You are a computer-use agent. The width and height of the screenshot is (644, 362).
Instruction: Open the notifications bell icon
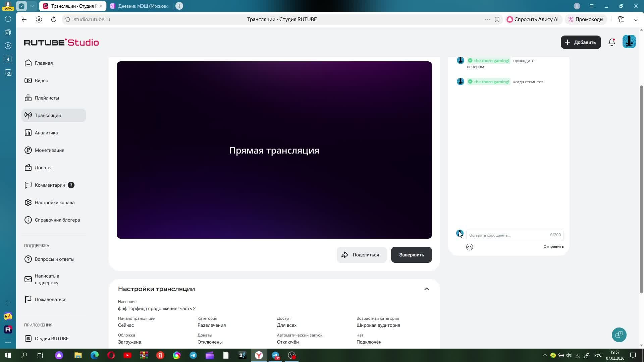pyautogui.click(x=611, y=42)
